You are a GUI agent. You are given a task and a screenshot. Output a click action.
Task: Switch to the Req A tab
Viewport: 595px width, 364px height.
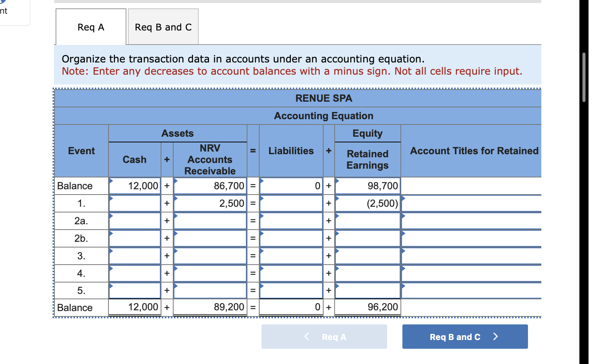coord(91,27)
